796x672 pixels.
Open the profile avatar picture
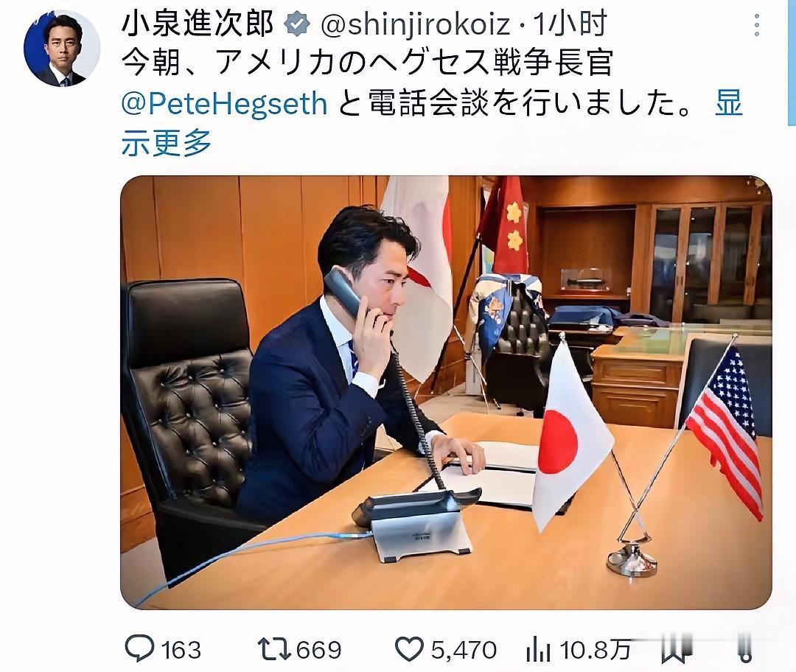click(x=62, y=48)
